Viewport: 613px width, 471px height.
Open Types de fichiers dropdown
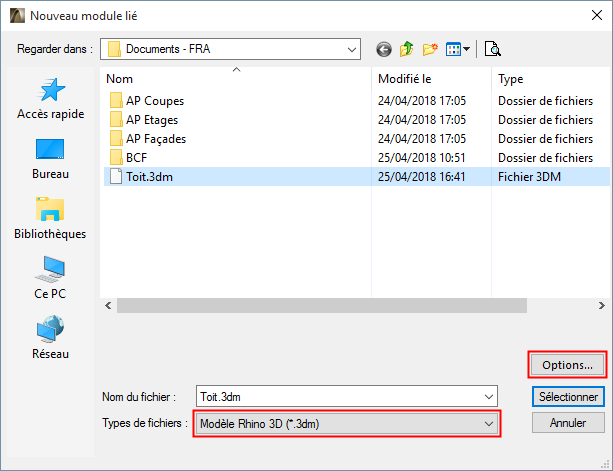(x=347, y=424)
